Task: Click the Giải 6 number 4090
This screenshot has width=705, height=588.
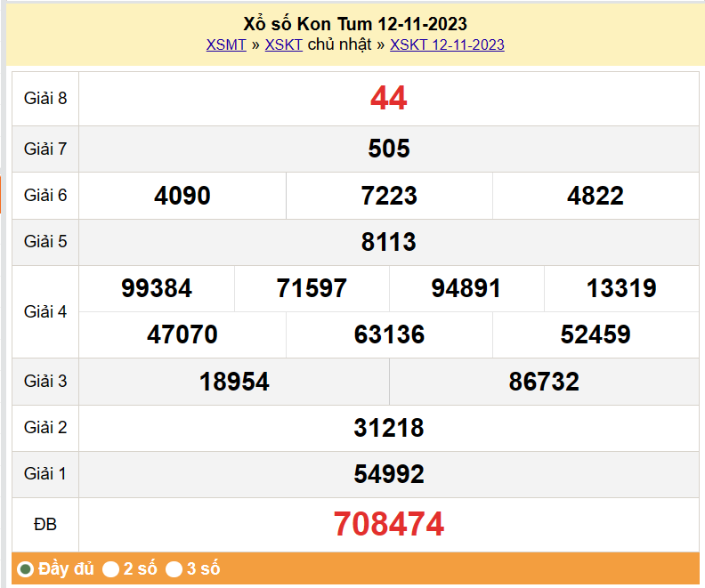Action: click(182, 196)
